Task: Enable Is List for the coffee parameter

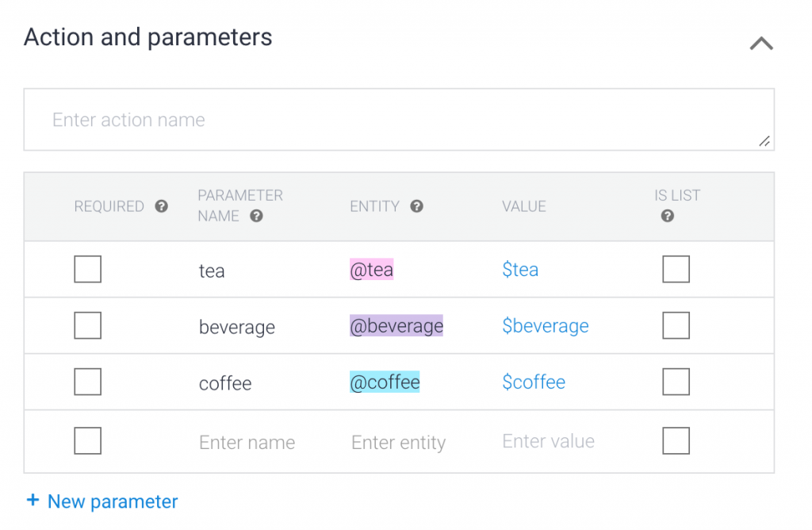Action: (676, 382)
